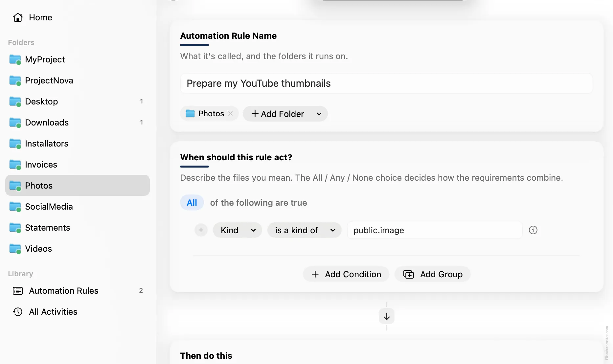
Task: Edit the public.image value field
Action: 435,230
